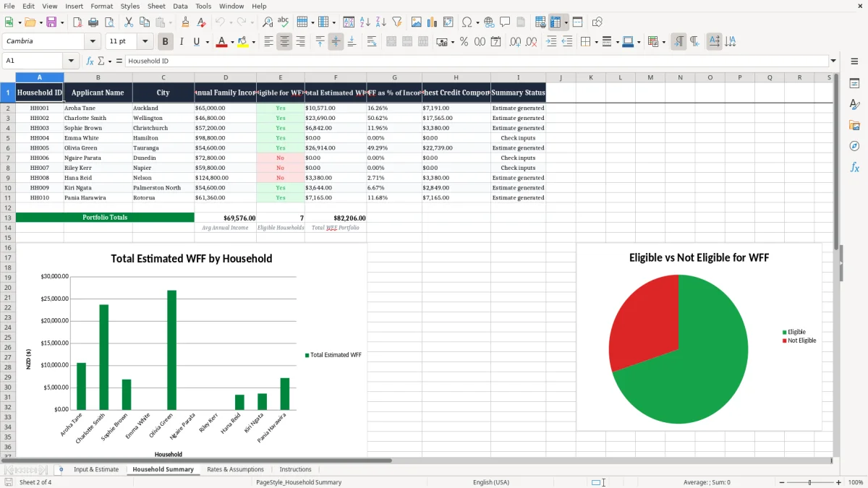Image resolution: width=868 pixels, height=488 pixels.
Task: Switch to the Input & Estimate sheet tab
Action: pos(96,469)
